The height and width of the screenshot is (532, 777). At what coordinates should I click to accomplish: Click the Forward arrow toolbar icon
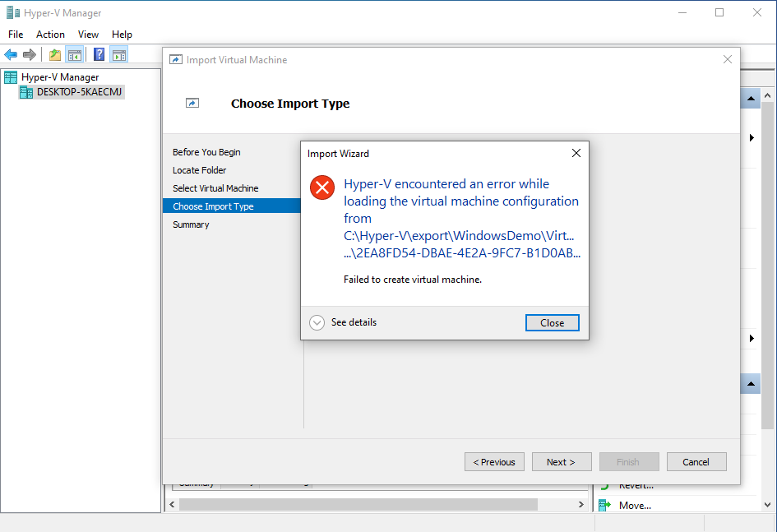tap(30, 54)
